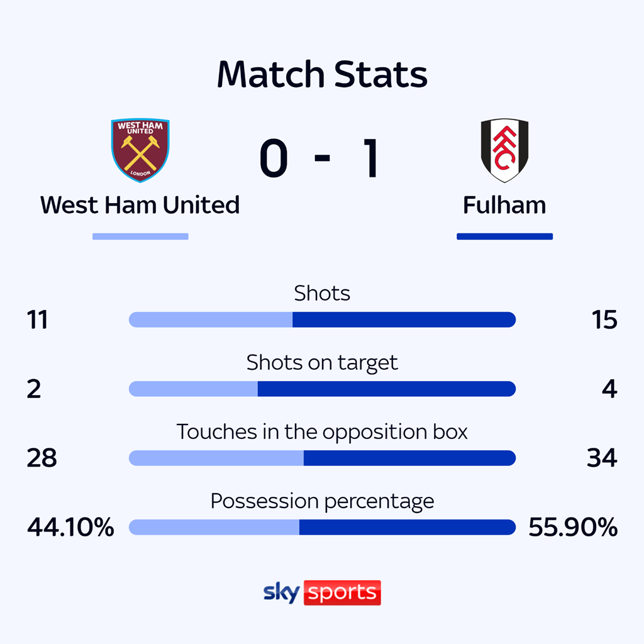This screenshot has width=644, height=644.
Task: Click the Fulham club crest
Action: [x=504, y=150]
